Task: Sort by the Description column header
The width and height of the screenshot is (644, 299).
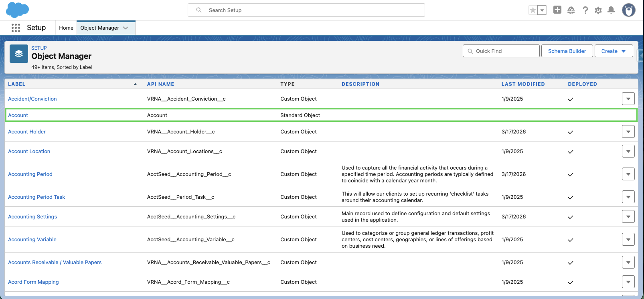Action: [360, 84]
